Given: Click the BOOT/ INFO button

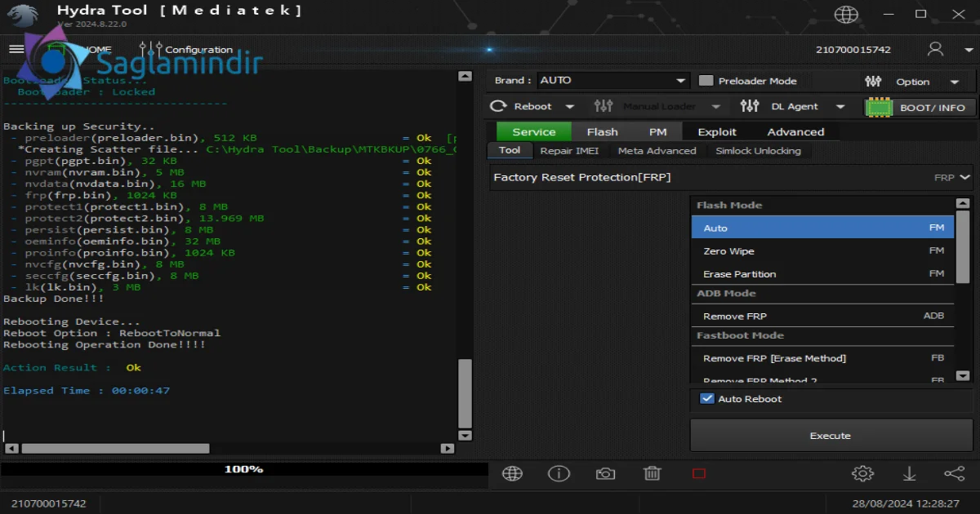Looking at the screenshot, I should click(x=920, y=107).
